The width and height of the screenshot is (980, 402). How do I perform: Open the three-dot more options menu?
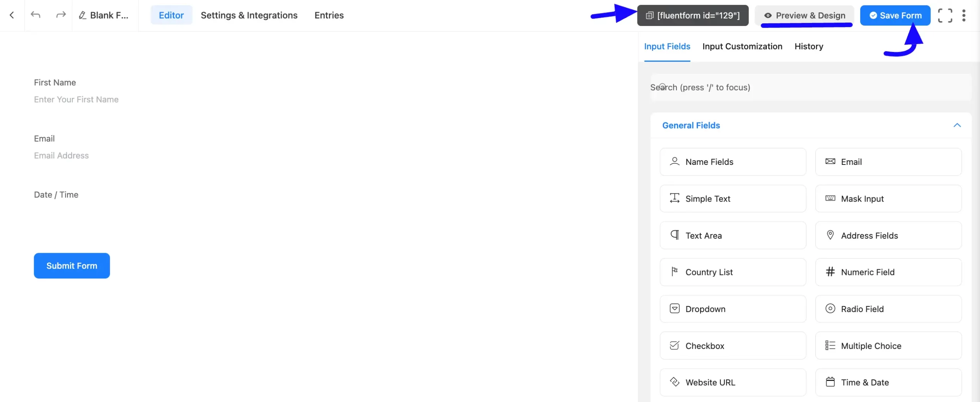(x=964, y=15)
